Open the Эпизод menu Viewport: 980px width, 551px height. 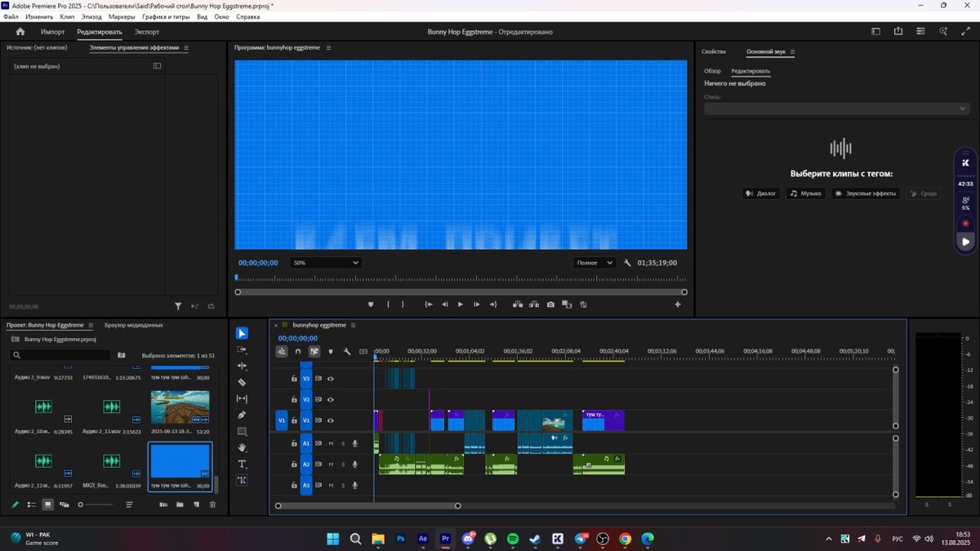(91, 16)
